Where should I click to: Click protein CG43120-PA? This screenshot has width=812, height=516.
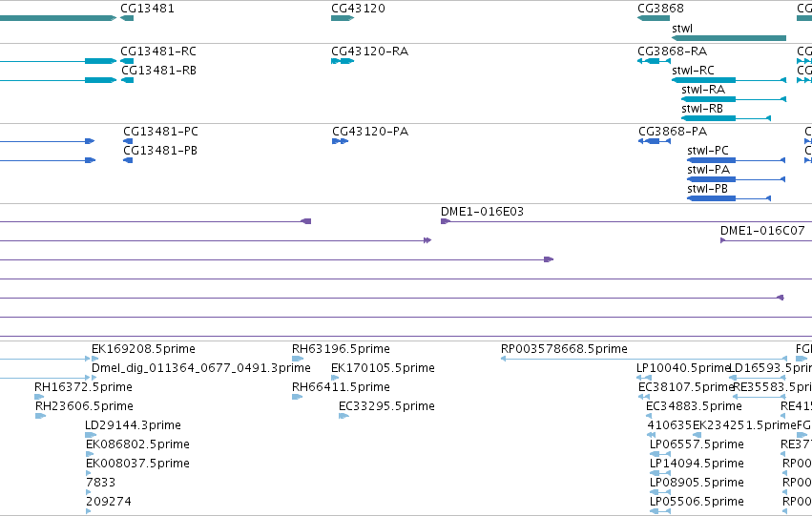[x=341, y=141]
